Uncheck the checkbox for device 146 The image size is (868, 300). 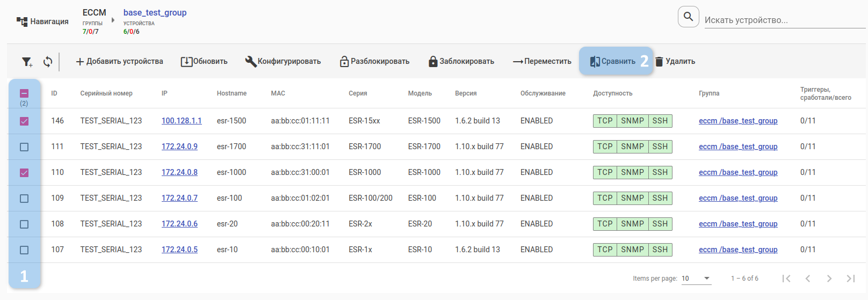24,121
